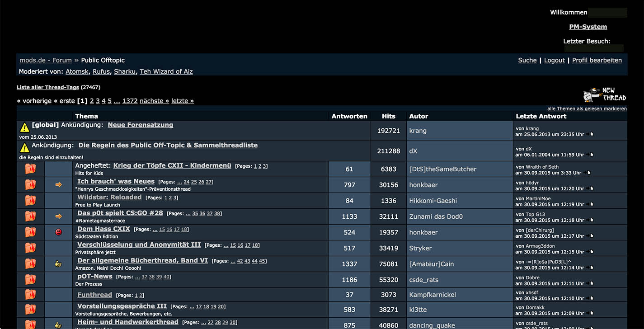Viewport: 644px width, 329px height.
Task: Go to mods.de - Forum breadcrumb
Action: 46,60
